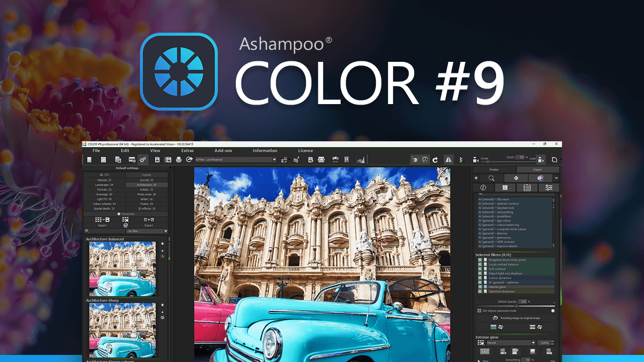Screen dimensions: 644x362
Task: Click the rotate image arrow icon
Action: [435, 159]
